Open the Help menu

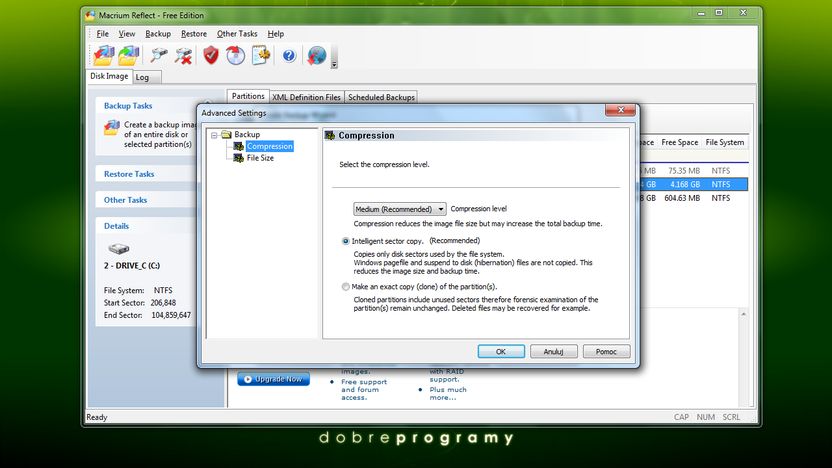[x=275, y=34]
